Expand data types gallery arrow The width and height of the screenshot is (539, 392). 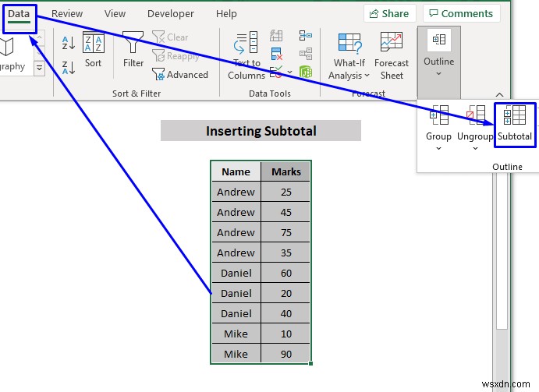pos(40,68)
